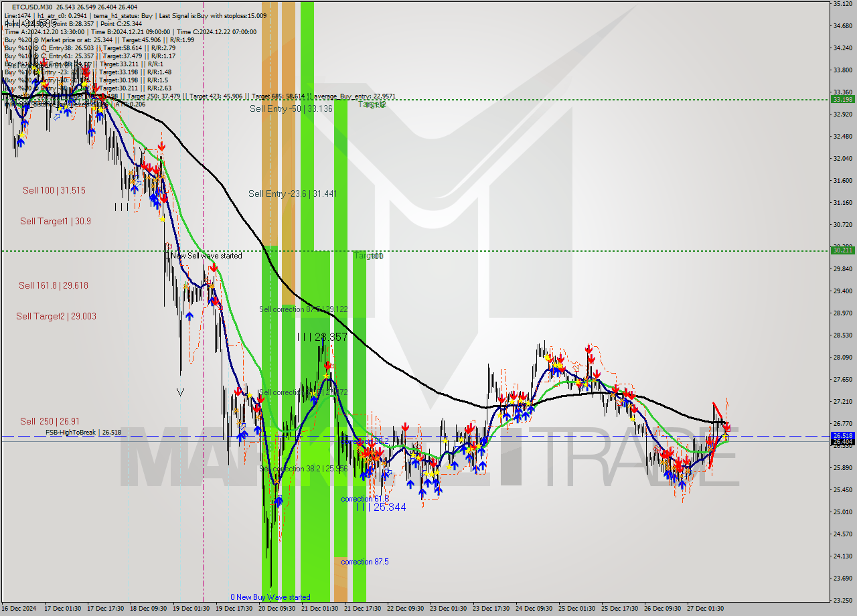Click the 'Sell Target1 | 30.9' label

click(x=56, y=221)
